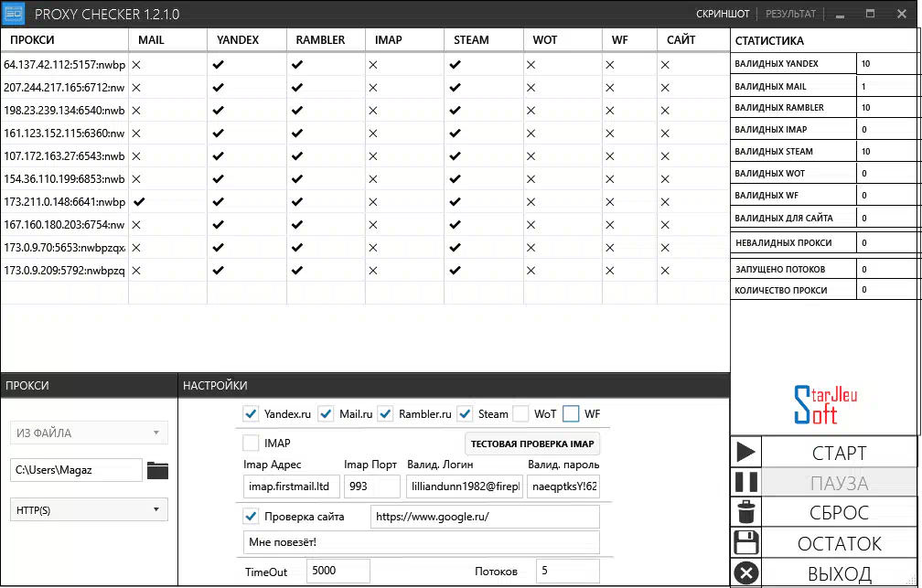The height and width of the screenshot is (588, 922).
Task: Click the RAMBLER checkmark for 198.23.239.134:6540
Action: (x=297, y=111)
